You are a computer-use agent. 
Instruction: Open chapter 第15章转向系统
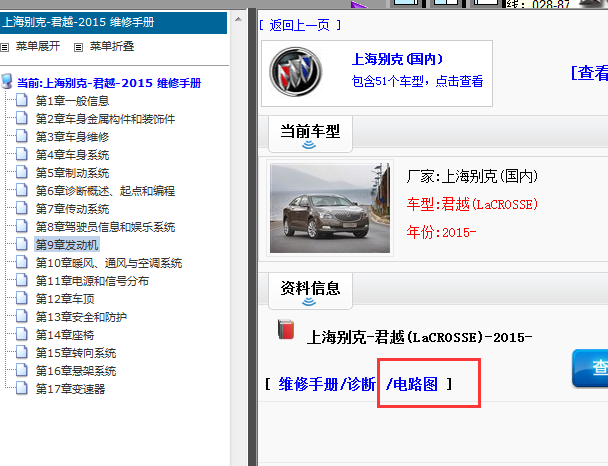click(76, 353)
